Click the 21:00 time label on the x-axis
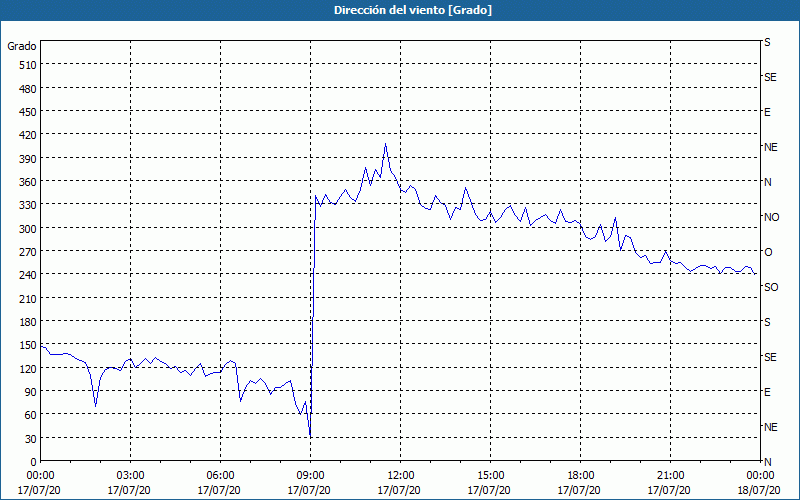The image size is (800, 500). tap(670, 476)
